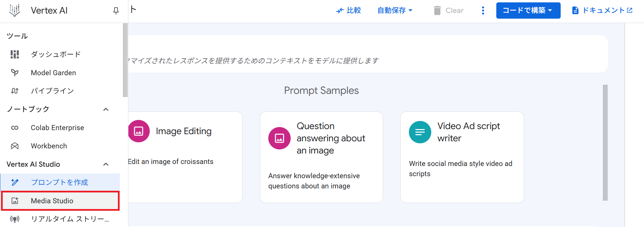Click the Dashboard grid icon

[15, 54]
